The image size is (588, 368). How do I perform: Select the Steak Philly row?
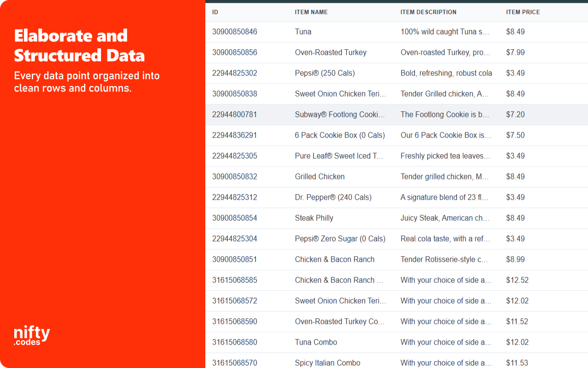click(x=314, y=218)
